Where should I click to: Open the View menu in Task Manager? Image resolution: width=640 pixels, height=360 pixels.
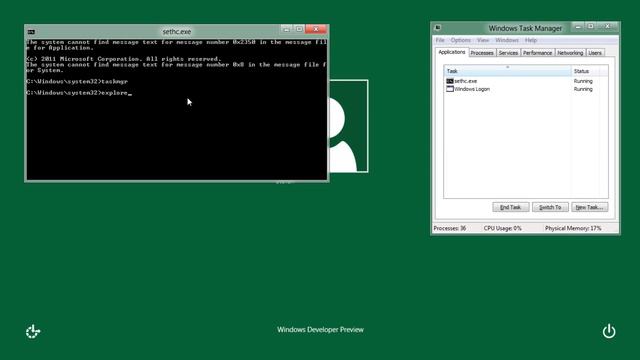(x=483, y=40)
